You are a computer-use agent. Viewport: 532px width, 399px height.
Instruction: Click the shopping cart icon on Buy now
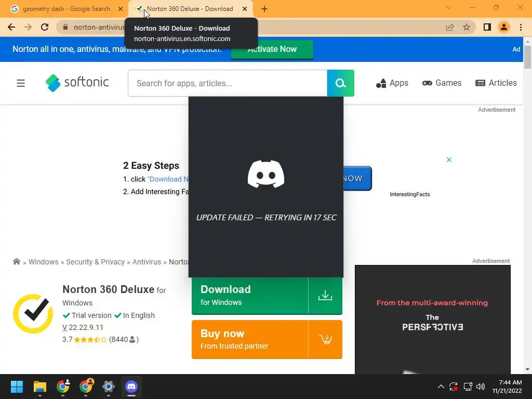(325, 339)
